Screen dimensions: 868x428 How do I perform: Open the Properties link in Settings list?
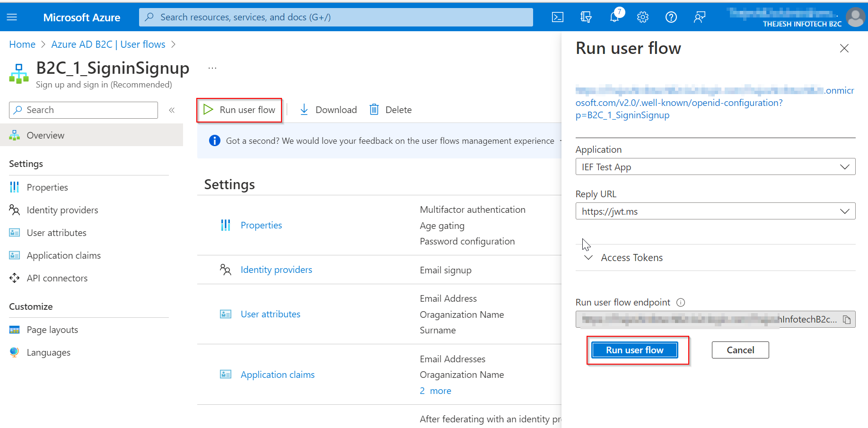click(261, 225)
